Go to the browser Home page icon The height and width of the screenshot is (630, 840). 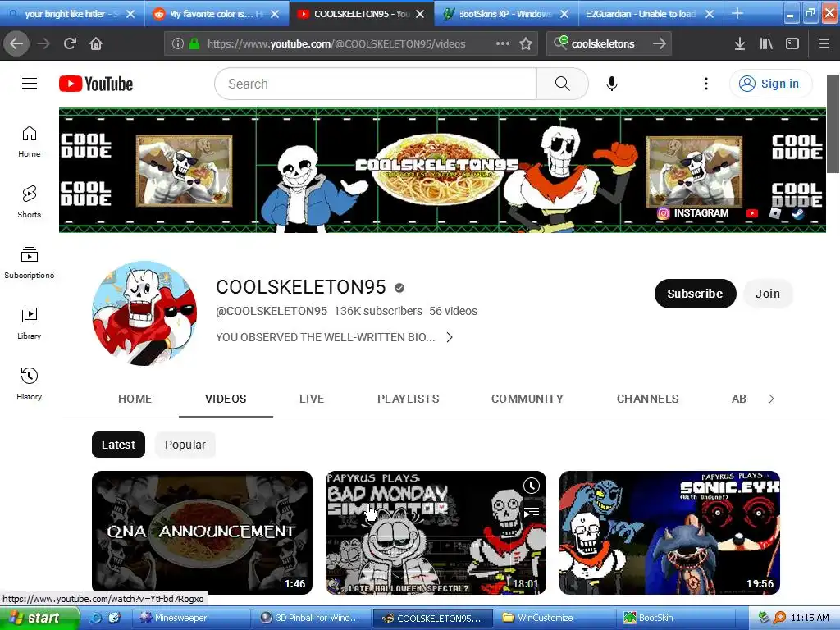click(x=96, y=43)
